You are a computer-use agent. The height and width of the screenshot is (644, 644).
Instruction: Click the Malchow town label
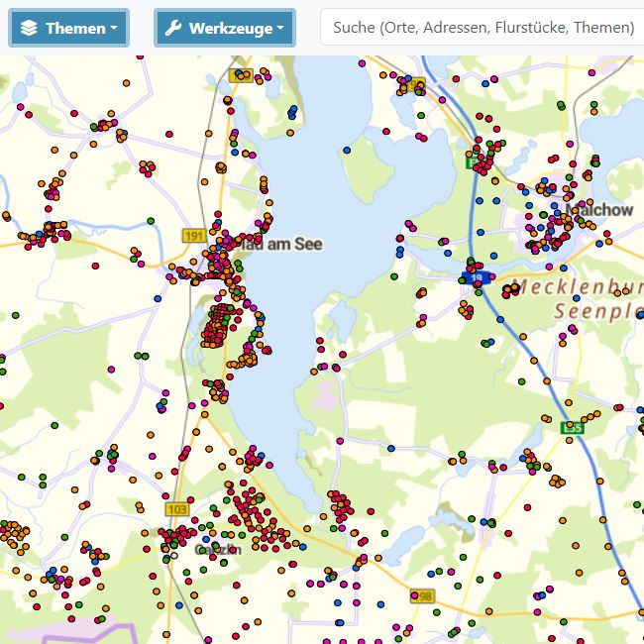click(599, 210)
